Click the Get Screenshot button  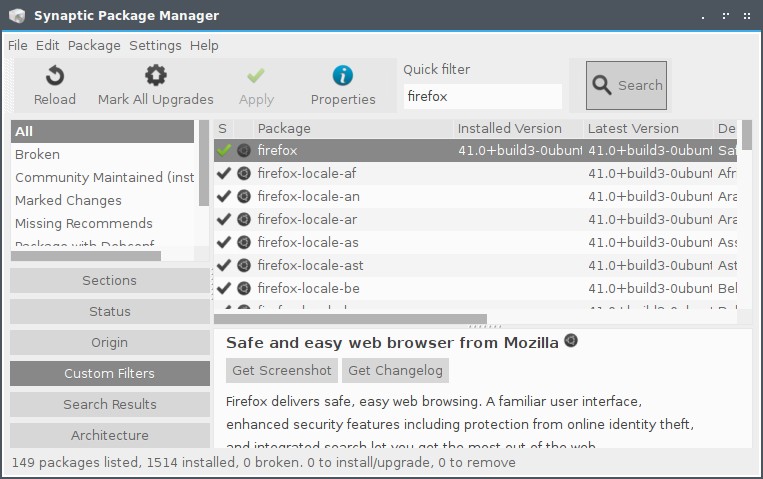point(282,370)
